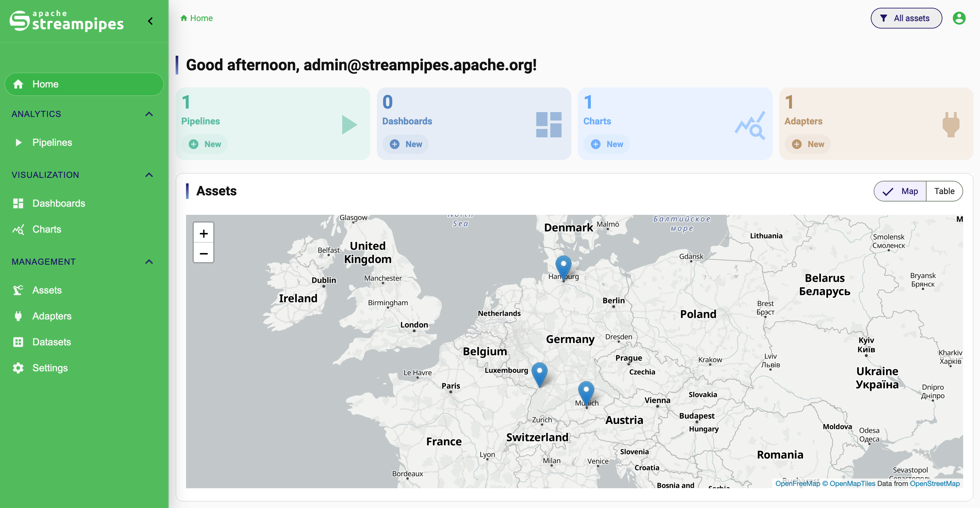Click the home icon in the breadcrumb
The width and height of the screenshot is (980, 508).
(x=184, y=18)
